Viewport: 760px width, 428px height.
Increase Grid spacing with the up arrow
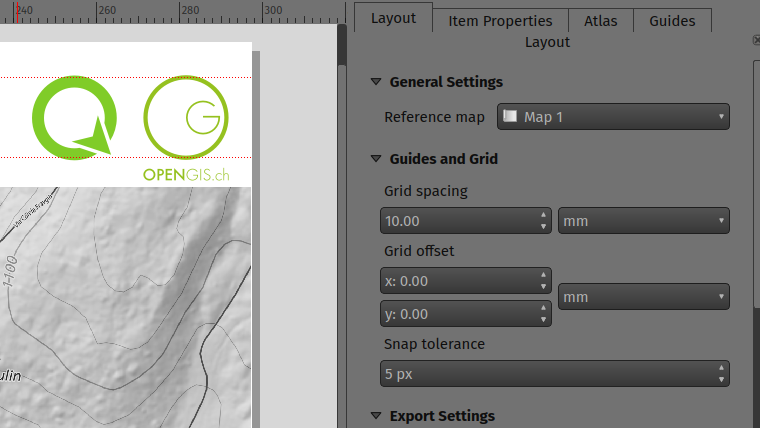click(x=544, y=215)
